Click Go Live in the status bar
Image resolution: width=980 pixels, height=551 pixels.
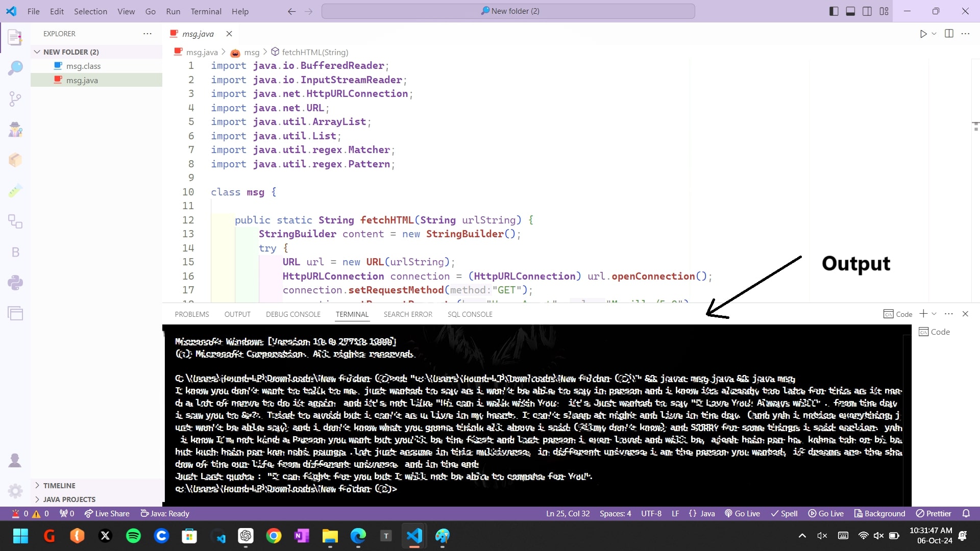tap(743, 513)
